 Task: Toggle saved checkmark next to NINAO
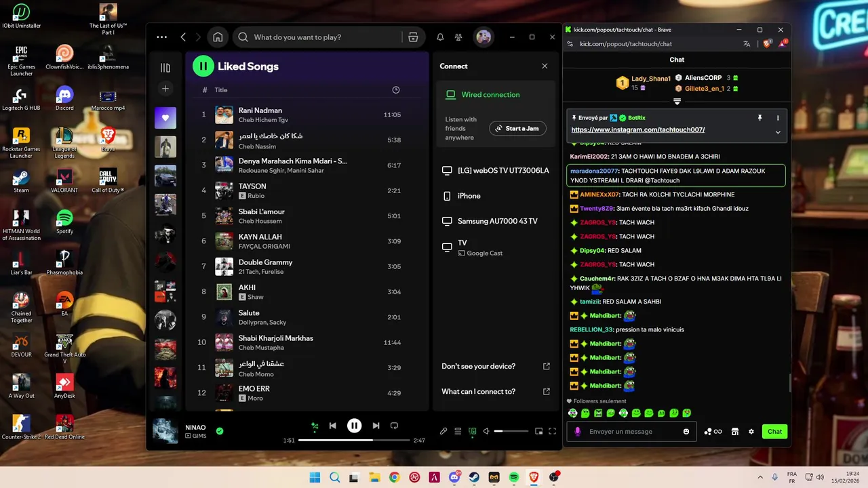[220, 430]
